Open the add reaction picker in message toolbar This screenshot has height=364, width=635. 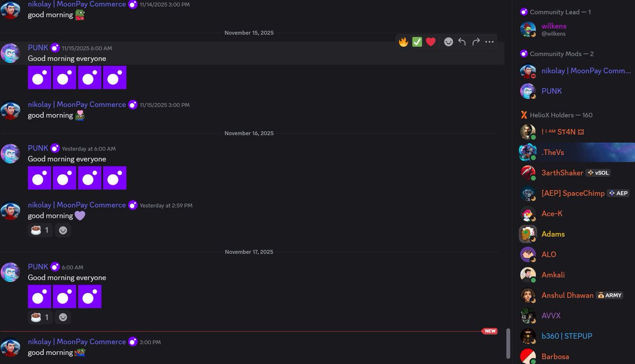[448, 42]
